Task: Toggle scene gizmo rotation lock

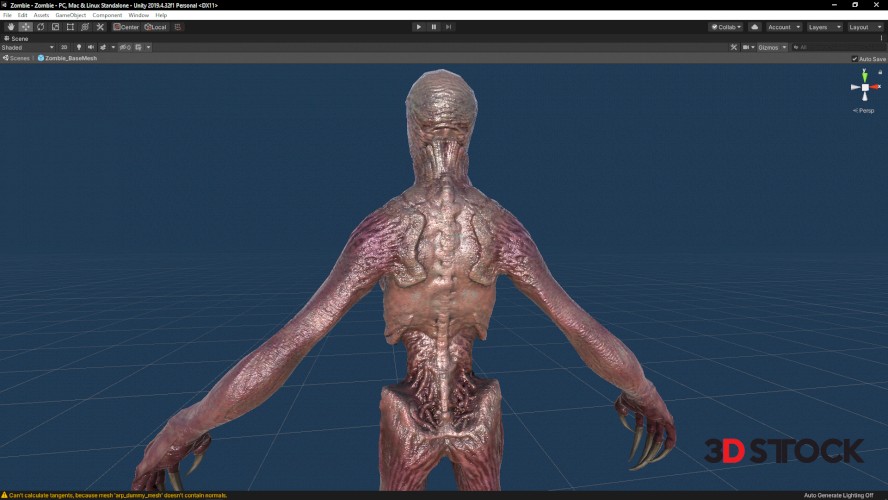Action: click(880, 72)
